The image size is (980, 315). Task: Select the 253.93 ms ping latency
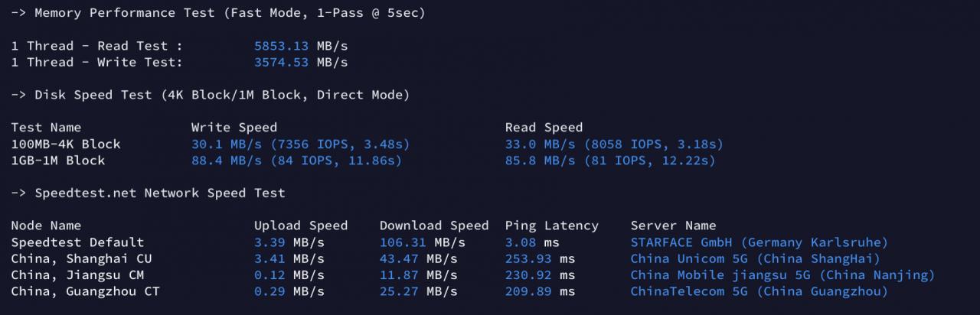tap(540, 258)
